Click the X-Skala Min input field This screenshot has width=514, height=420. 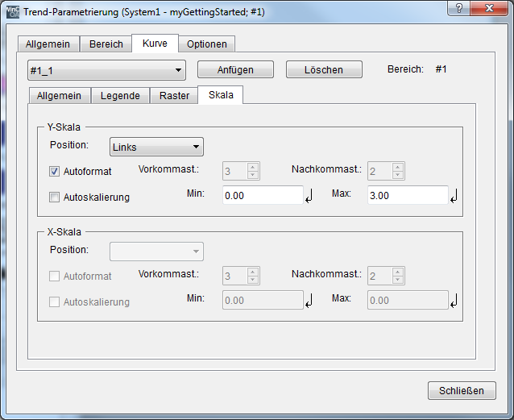263,300
